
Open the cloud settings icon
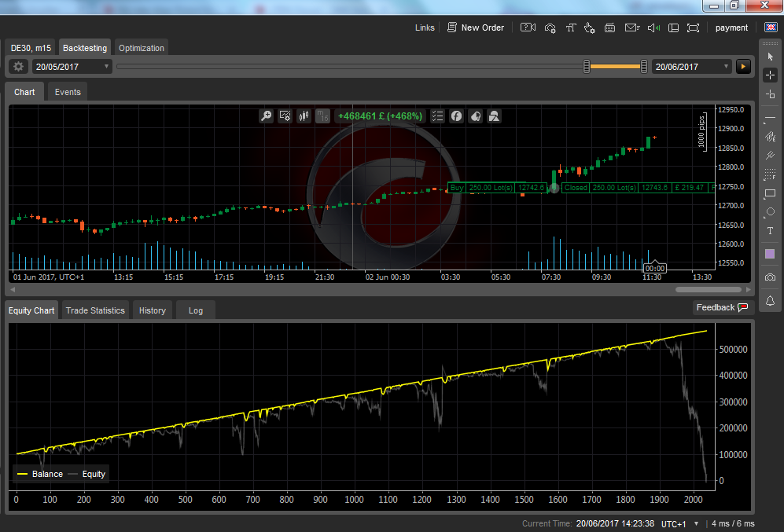550,28
